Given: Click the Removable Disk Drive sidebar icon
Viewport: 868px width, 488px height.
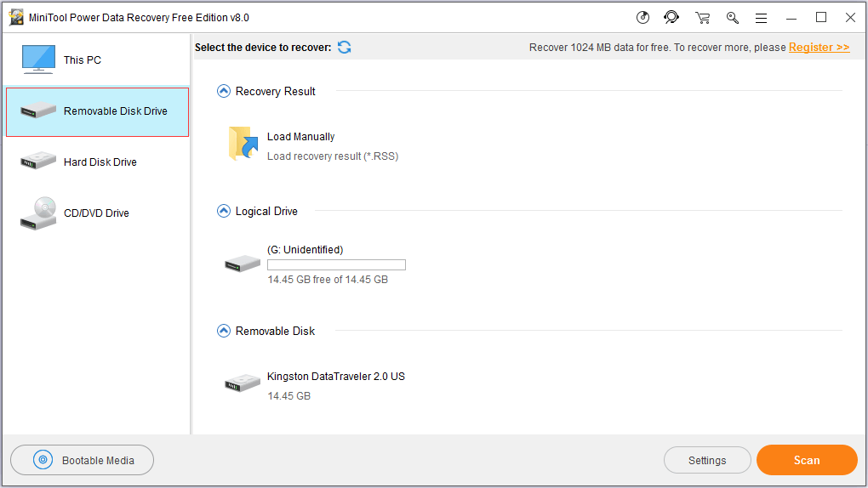Looking at the screenshot, I should pos(38,111).
